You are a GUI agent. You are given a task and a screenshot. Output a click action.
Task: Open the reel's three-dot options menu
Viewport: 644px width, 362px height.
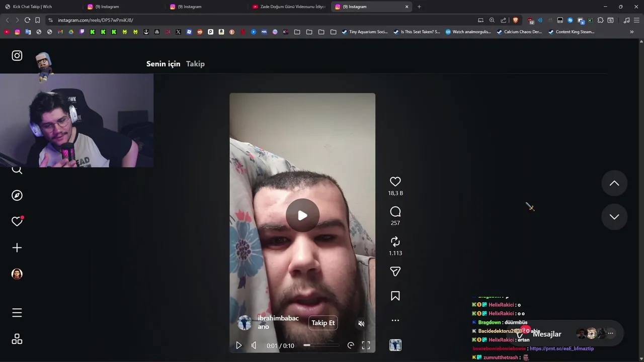[x=395, y=320]
